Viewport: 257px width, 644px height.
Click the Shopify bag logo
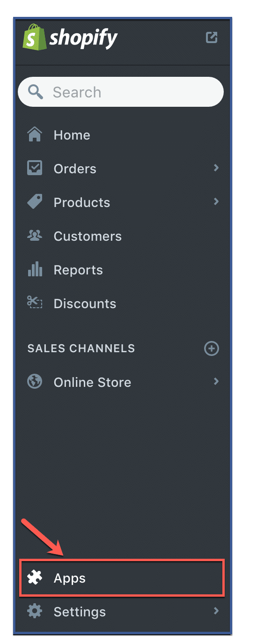[x=34, y=37]
